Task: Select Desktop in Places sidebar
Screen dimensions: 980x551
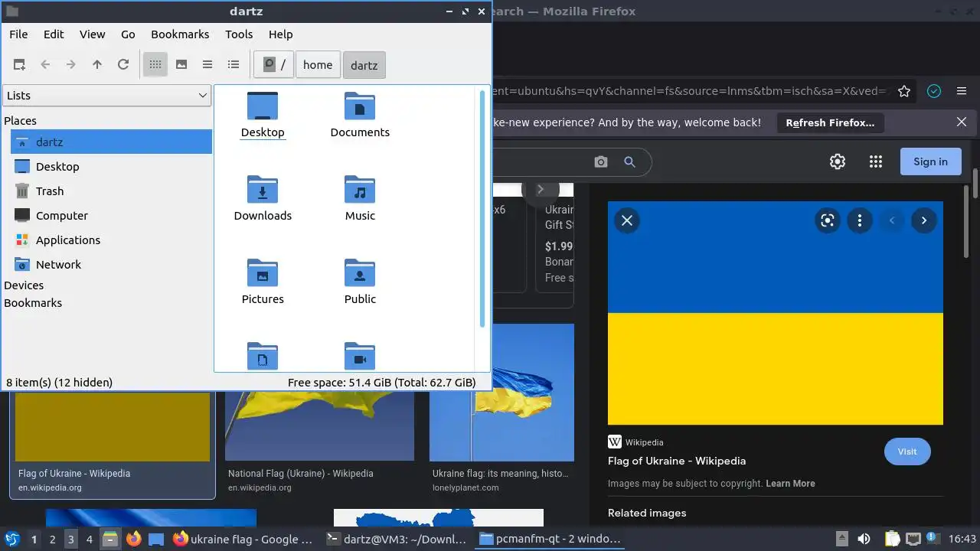Action: [x=111, y=167]
